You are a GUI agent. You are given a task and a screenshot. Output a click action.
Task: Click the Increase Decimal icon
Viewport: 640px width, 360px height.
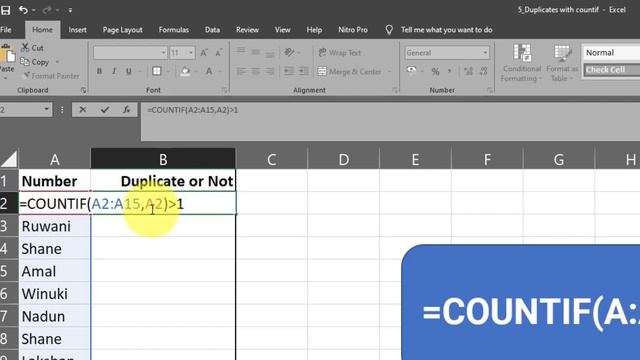(x=469, y=71)
